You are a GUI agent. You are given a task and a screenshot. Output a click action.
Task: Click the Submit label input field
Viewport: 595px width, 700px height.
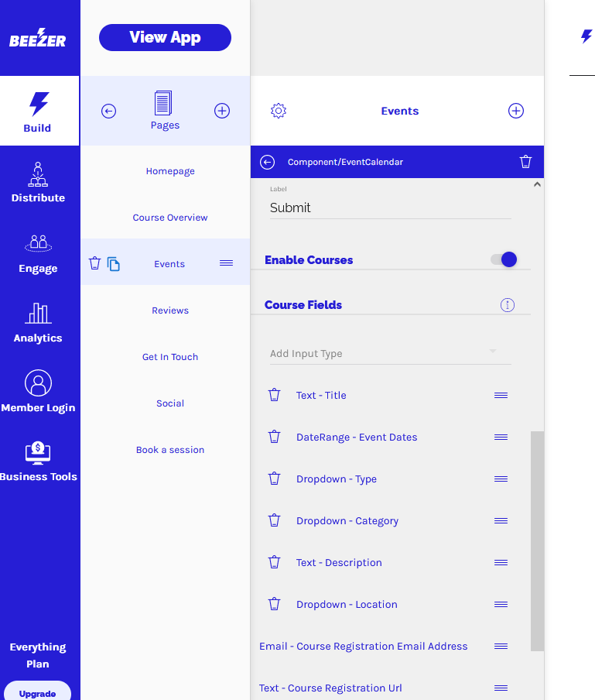(x=390, y=208)
